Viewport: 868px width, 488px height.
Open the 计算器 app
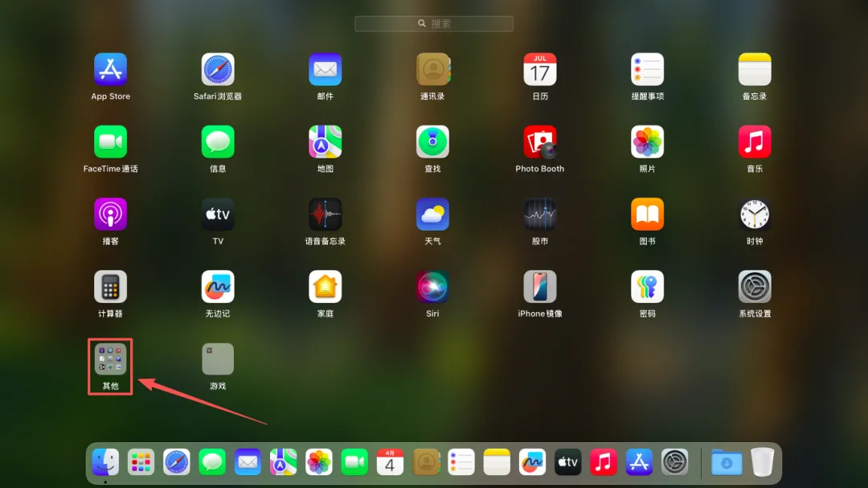point(110,287)
